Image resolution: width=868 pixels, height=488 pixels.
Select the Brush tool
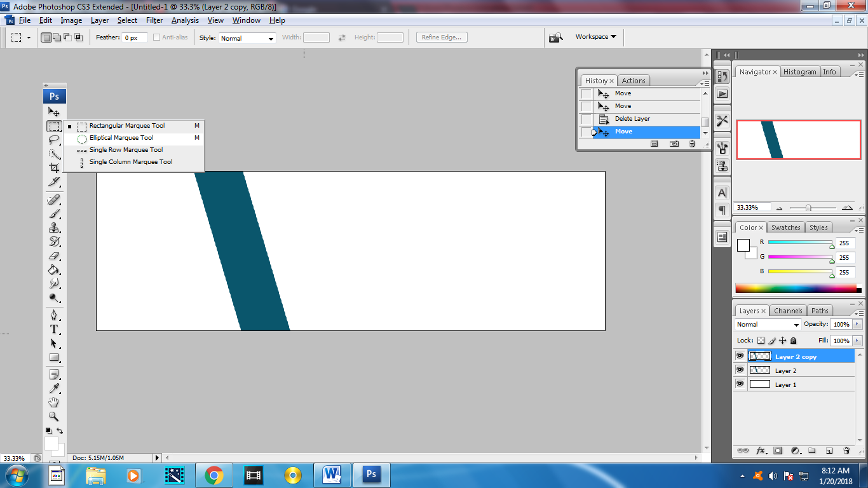pos(54,214)
